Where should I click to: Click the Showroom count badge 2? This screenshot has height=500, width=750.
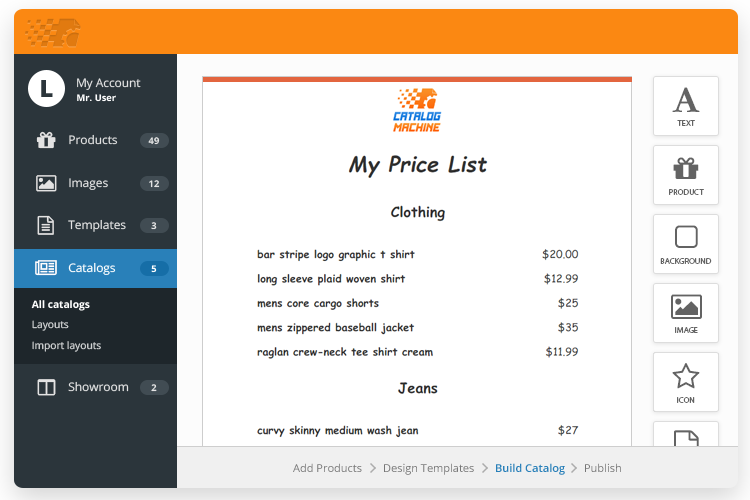point(154,388)
